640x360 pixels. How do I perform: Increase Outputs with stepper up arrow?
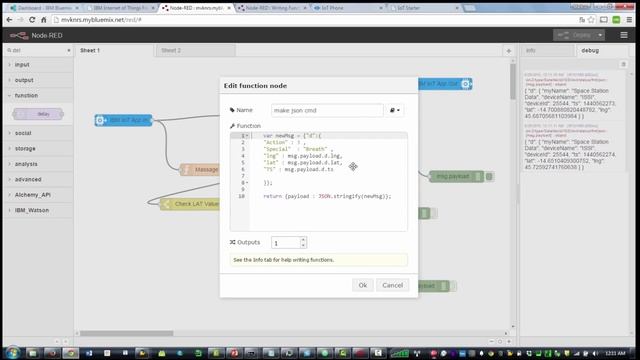tap(303, 240)
